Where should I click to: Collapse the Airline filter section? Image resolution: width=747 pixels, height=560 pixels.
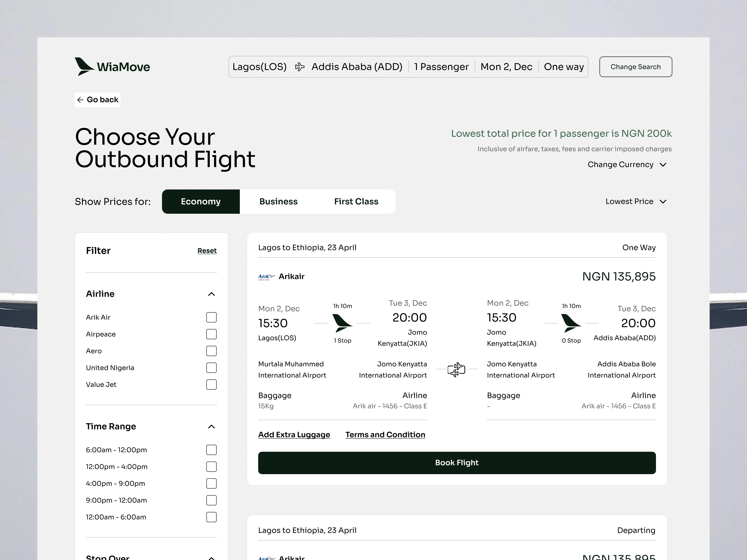tap(211, 294)
